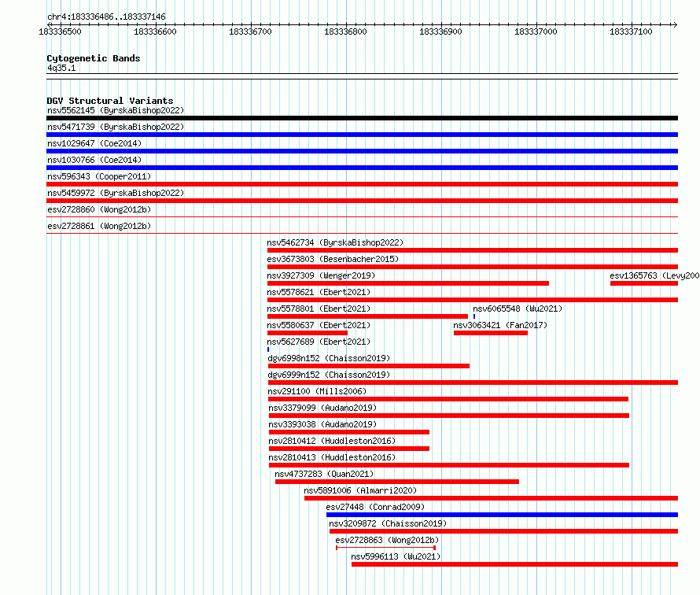The image size is (700, 595).
Task: Click the red nsv5996113 variant bar
Action: (514, 564)
